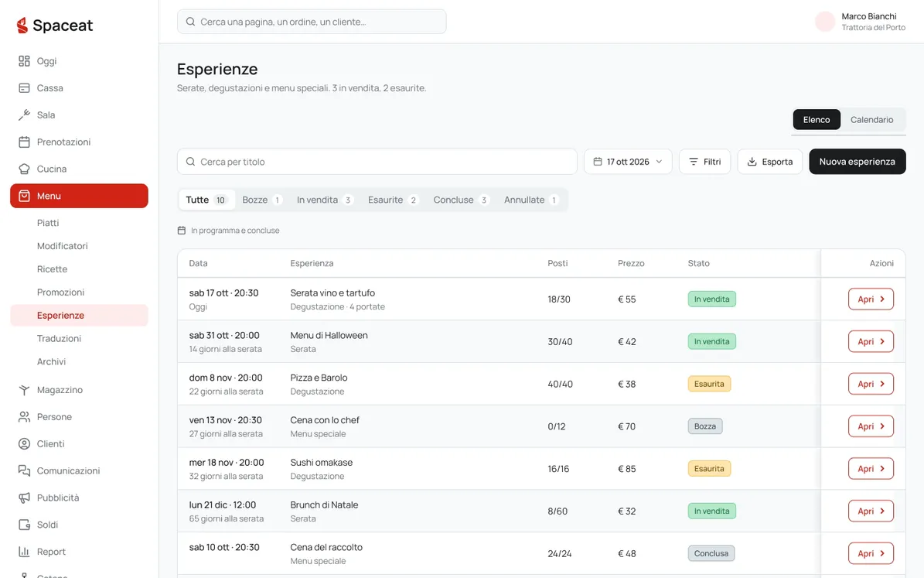Click the Soldi wallet icon
924x578 pixels.
(24, 525)
